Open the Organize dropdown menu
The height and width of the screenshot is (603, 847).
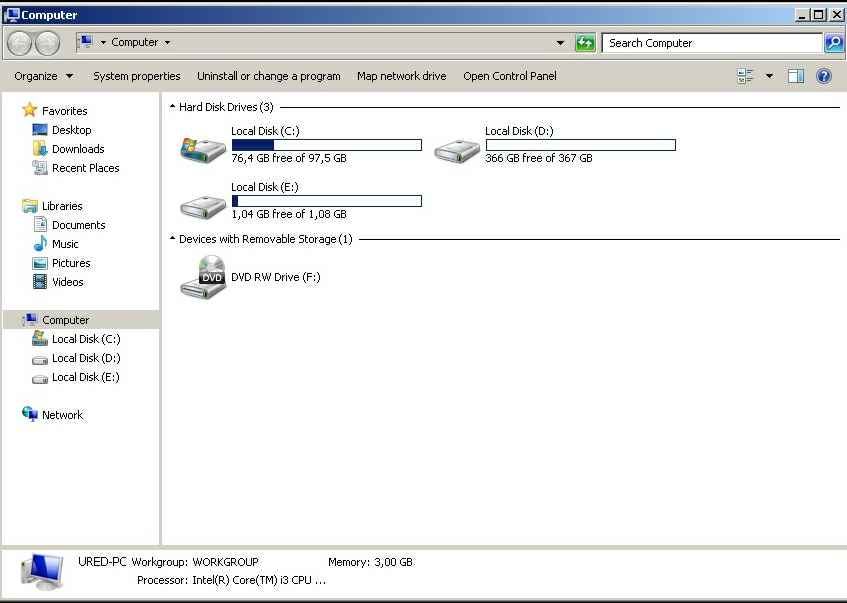44,76
